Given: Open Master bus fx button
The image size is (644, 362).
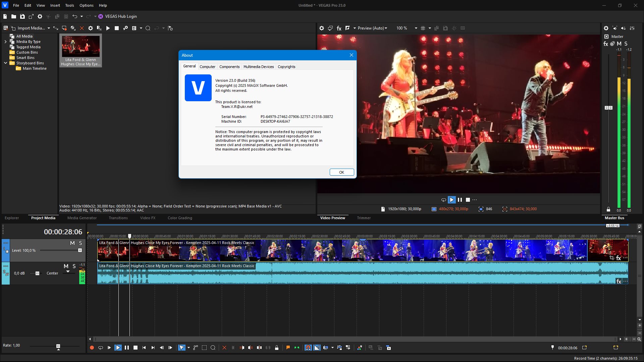Looking at the screenshot, I should tap(606, 44).
